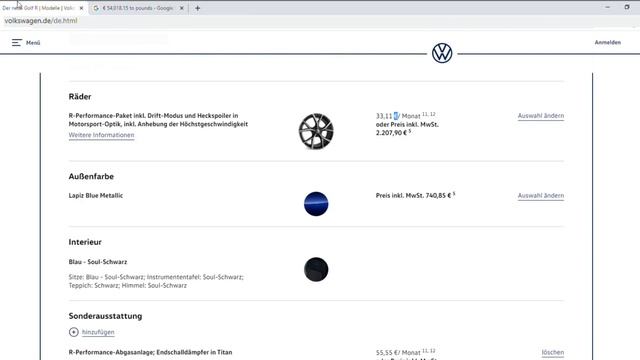Viewport: 640px width, 360px height.
Task: Click hinzufügen under Sonderausstattung
Action: tap(98, 332)
